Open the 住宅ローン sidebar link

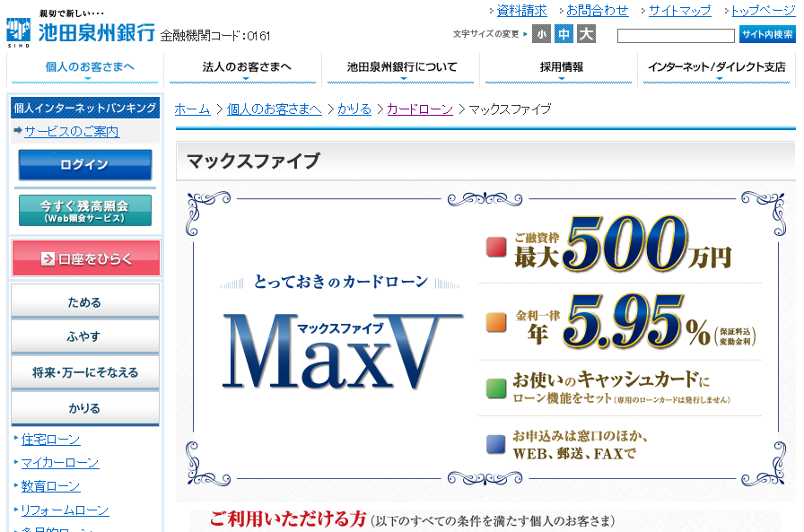[x=50, y=440]
